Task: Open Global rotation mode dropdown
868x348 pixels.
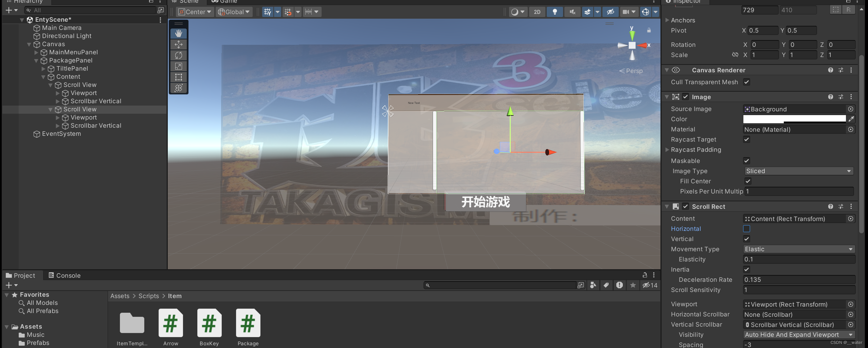Action: click(234, 12)
